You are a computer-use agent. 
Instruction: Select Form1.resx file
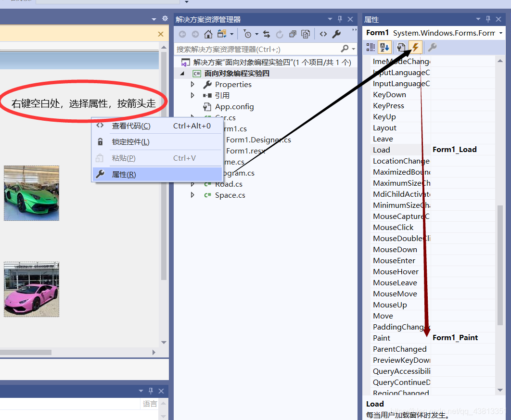point(246,151)
